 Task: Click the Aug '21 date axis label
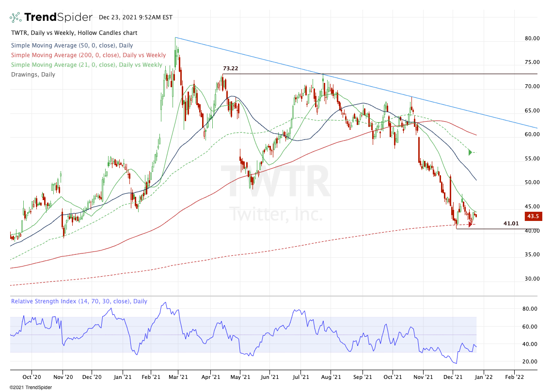coord(331,377)
